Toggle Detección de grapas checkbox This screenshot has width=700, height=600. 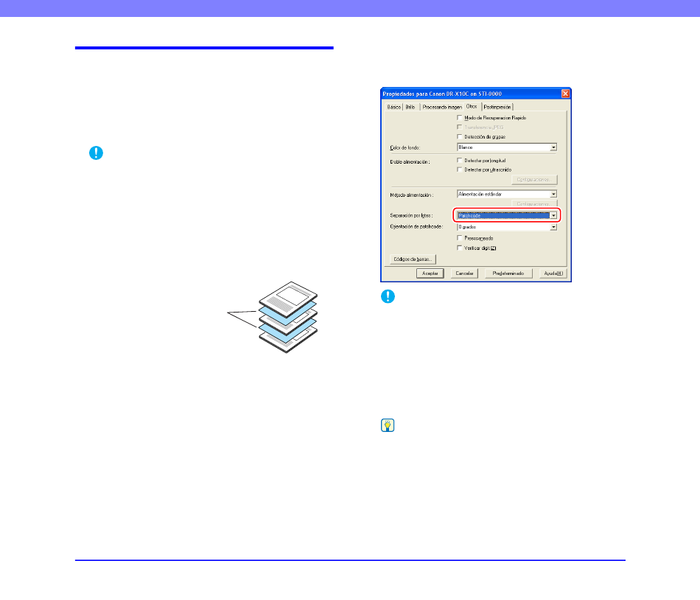[460, 137]
